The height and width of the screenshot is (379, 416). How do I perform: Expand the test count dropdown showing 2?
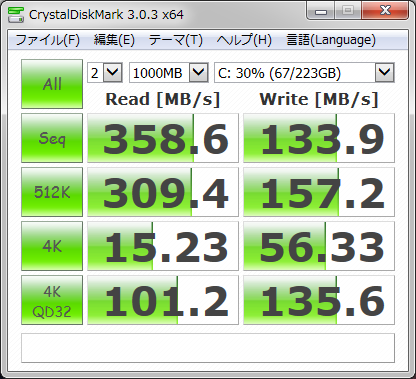(x=112, y=72)
